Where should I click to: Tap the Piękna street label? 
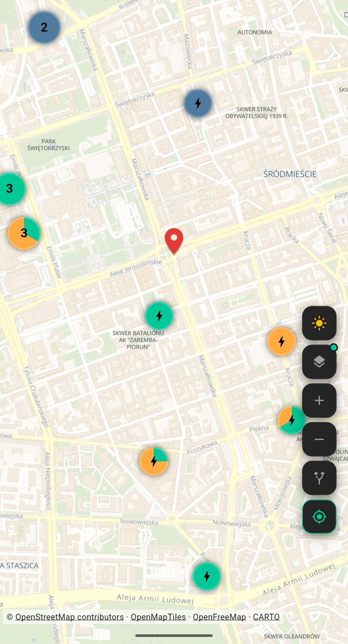coord(259,429)
